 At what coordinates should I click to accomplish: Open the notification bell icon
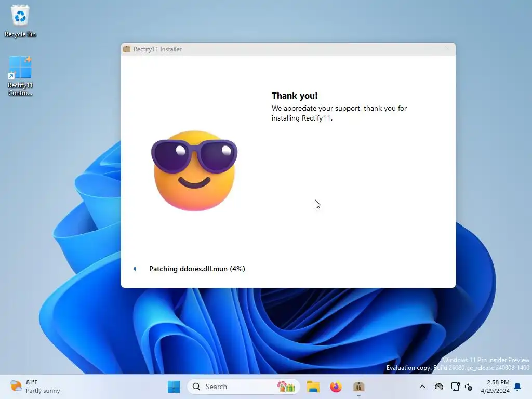517,387
